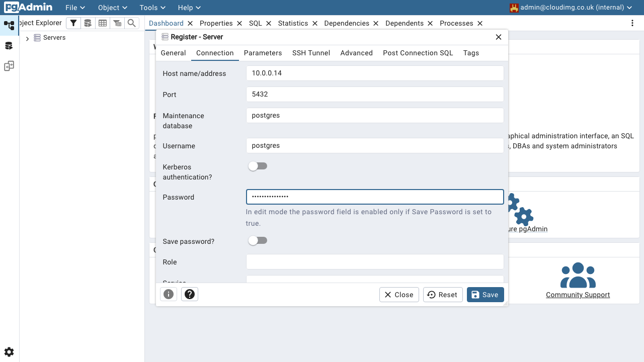
Task: Switch to the Parameters tab in dialog
Action: click(x=263, y=53)
